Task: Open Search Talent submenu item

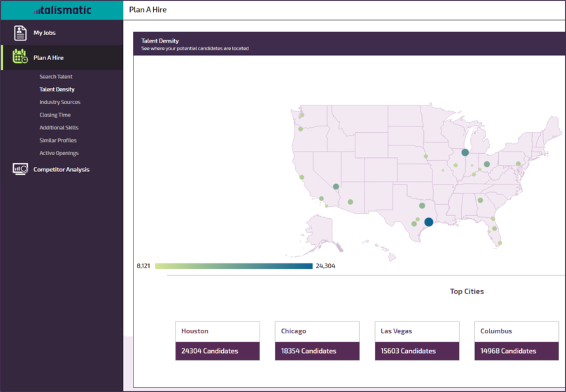Action: tap(56, 77)
